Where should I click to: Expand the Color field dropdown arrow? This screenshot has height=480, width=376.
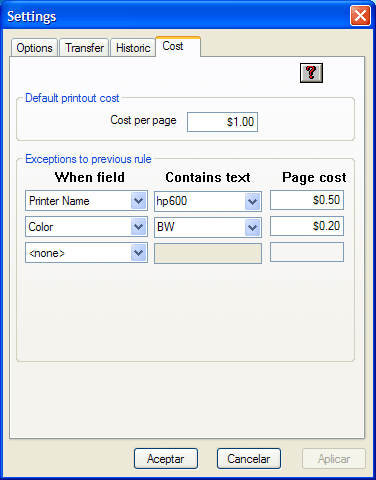[139, 227]
